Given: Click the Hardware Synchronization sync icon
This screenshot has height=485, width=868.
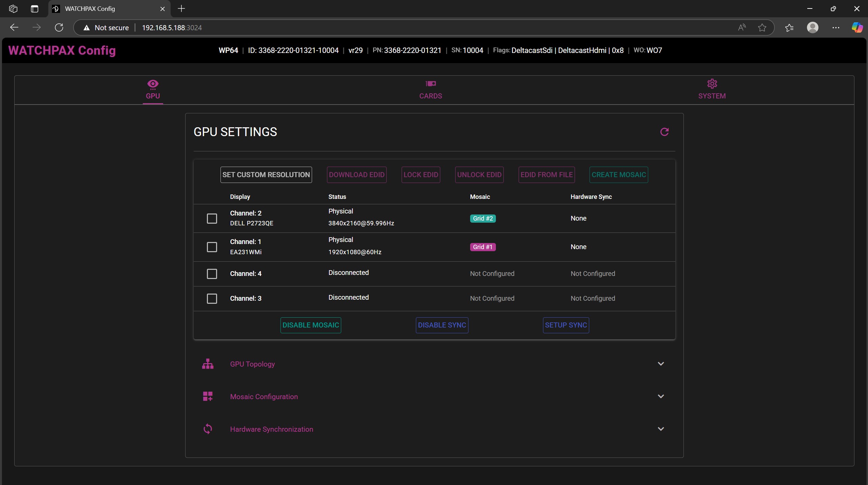Looking at the screenshot, I should [208, 429].
